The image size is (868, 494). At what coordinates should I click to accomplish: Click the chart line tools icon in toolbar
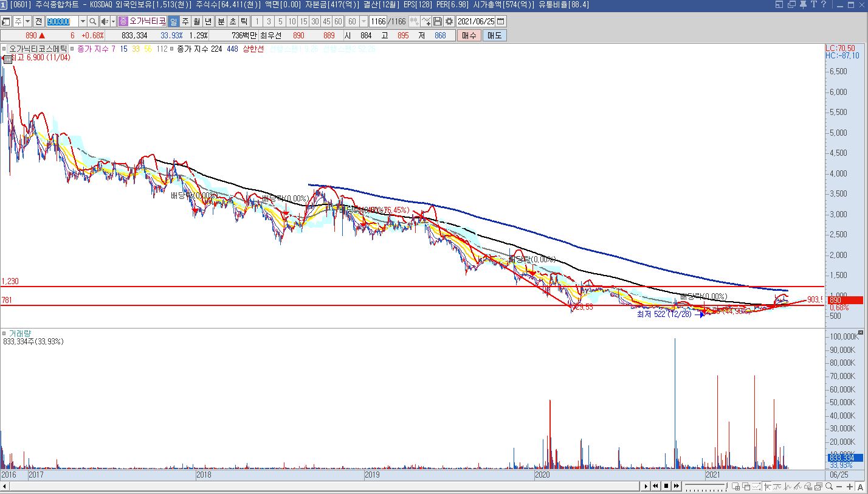click(426, 21)
